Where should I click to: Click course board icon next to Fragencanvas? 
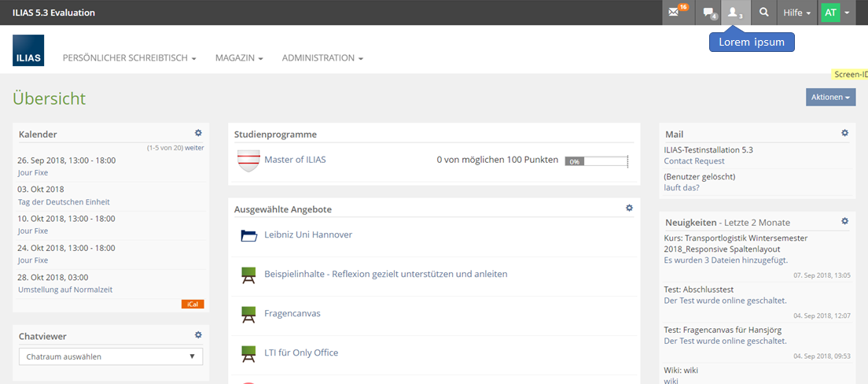[249, 315]
